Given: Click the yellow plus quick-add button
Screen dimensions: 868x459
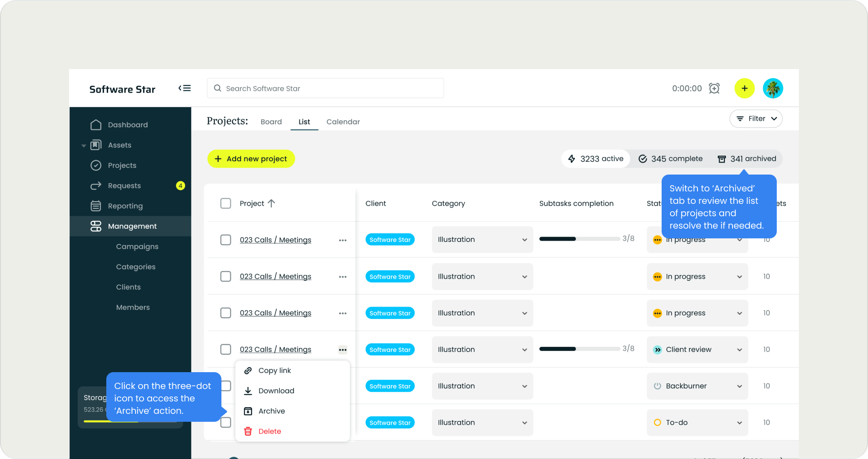Looking at the screenshot, I should (744, 88).
